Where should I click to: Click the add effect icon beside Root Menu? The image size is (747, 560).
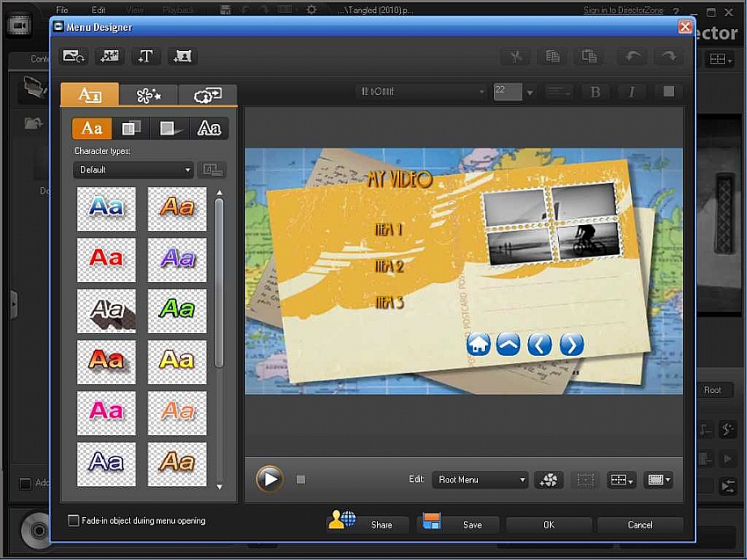pos(548,480)
